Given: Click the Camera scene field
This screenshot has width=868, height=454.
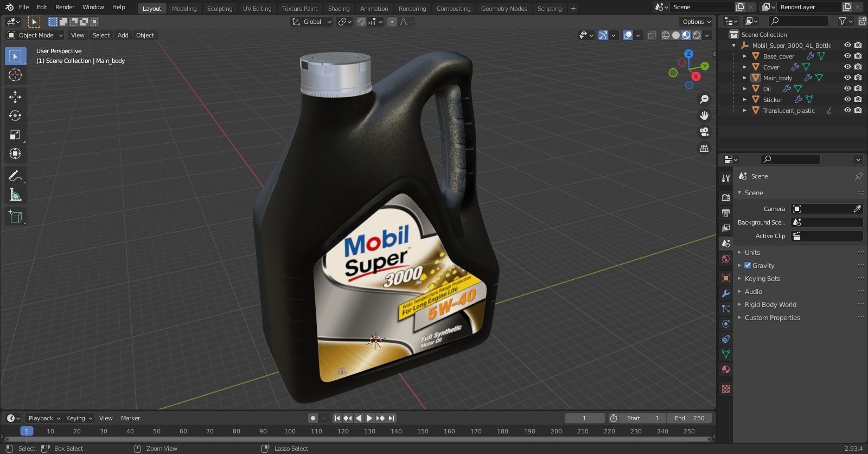Looking at the screenshot, I should click(827, 209).
